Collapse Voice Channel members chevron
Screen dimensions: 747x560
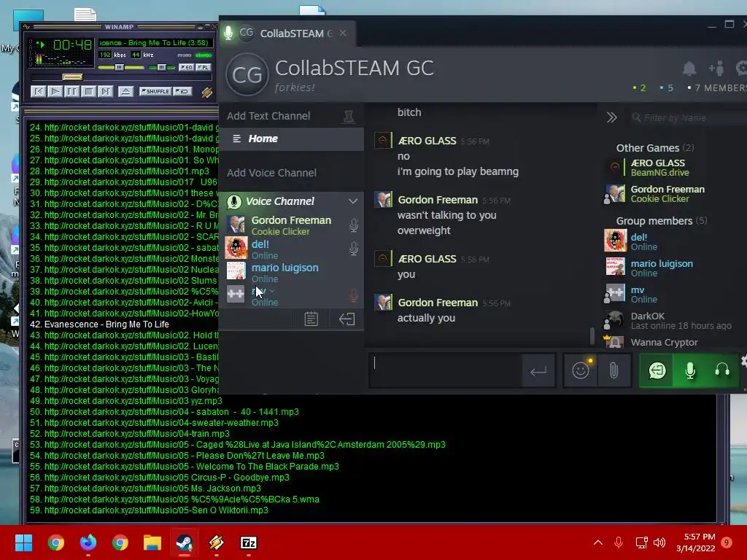[x=352, y=201]
